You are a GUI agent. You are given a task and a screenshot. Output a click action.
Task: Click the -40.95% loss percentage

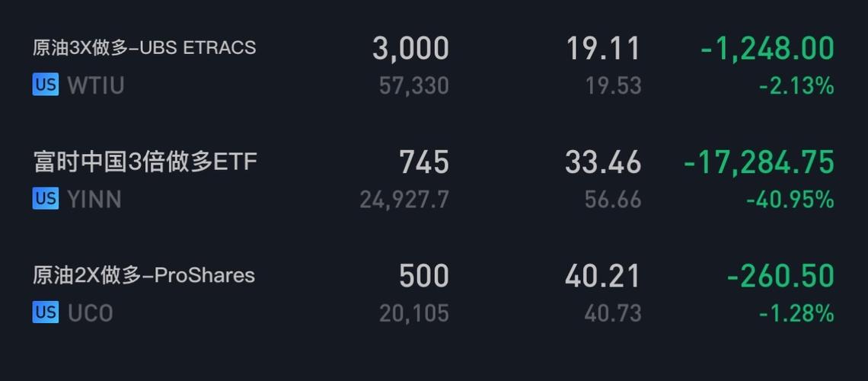pos(790,200)
